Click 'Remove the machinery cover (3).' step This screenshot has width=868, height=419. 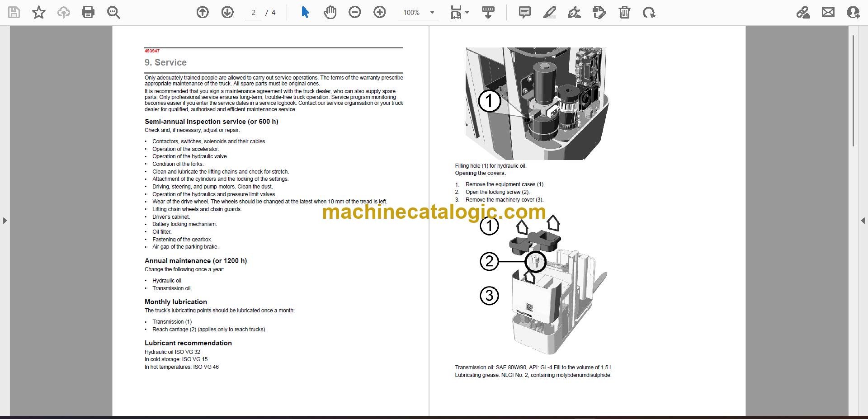click(x=505, y=200)
